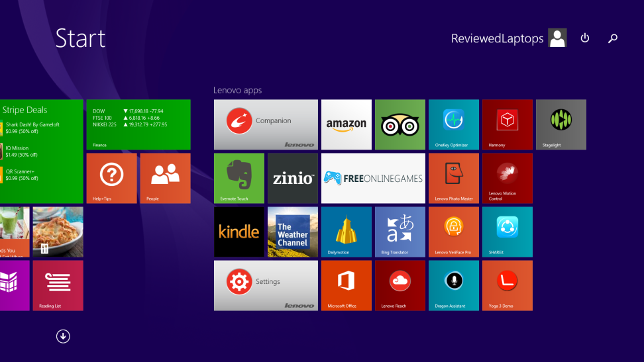Viewport: 644px width, 362px height.
Task: Launch Yoga 3 Demo tile
Action: [x=508, y=286]
